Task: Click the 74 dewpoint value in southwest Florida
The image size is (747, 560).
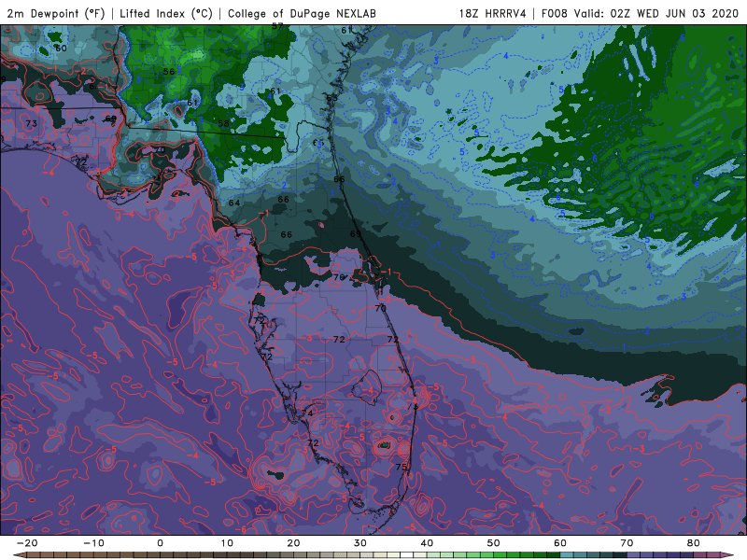Action: pyautogui.click(x=307, y=413)
